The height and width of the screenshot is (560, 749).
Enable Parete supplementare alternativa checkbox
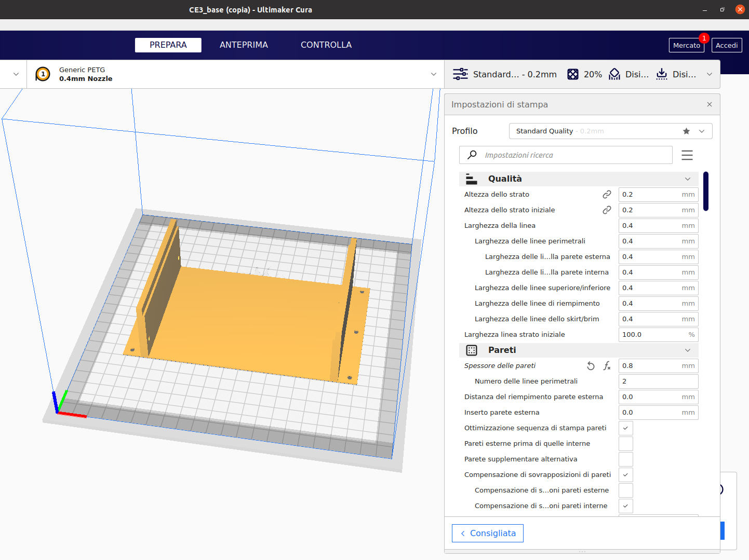tap(625, 459)
